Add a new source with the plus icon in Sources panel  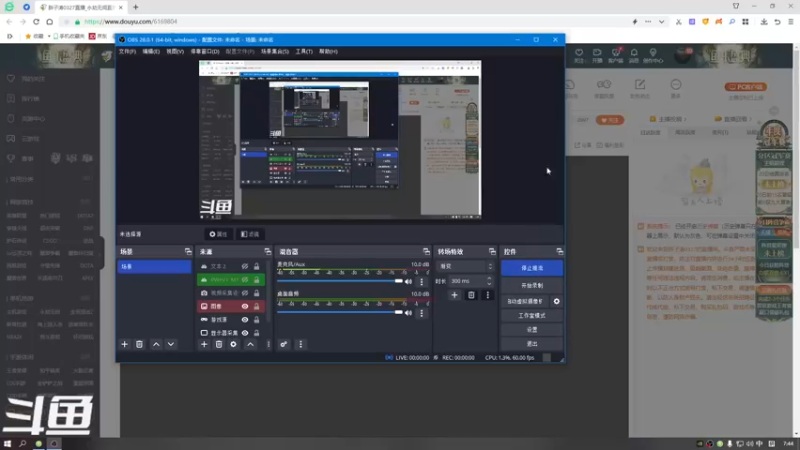click(204, 344)
